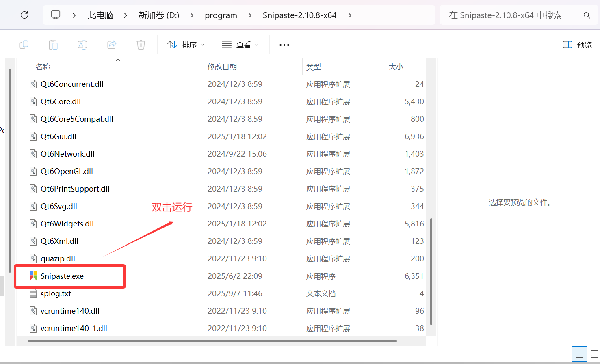Image resolution: width=600 pixels, height=364 pixels.
Task: Click the computer monitor icon in address bar
Action: click(56, 15)
